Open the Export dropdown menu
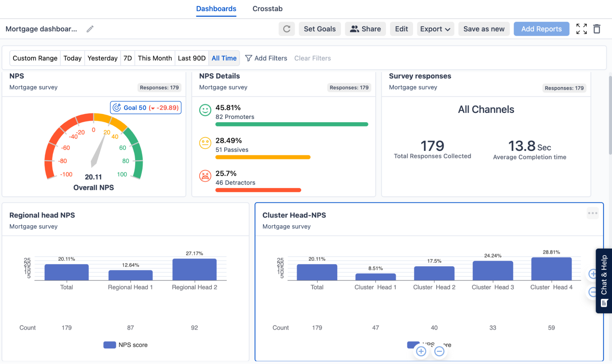 434,29
